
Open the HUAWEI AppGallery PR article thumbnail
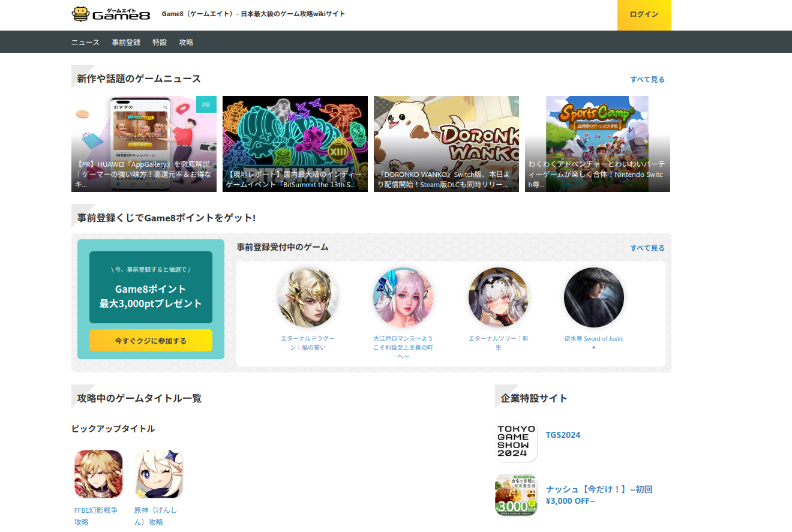144,144
